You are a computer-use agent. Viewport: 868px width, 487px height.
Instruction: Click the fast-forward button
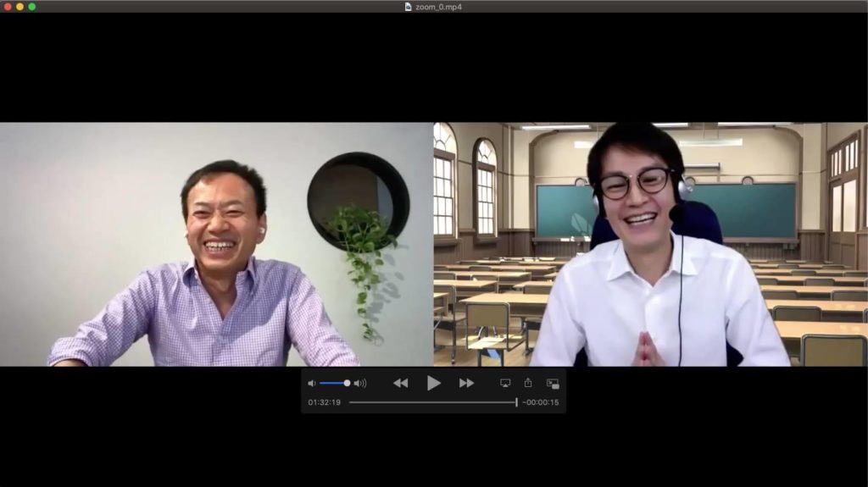466,383
